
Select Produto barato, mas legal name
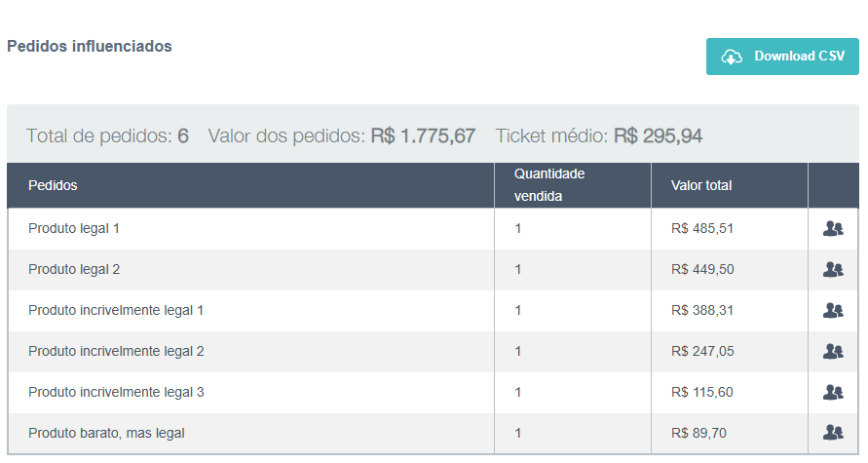106,433
